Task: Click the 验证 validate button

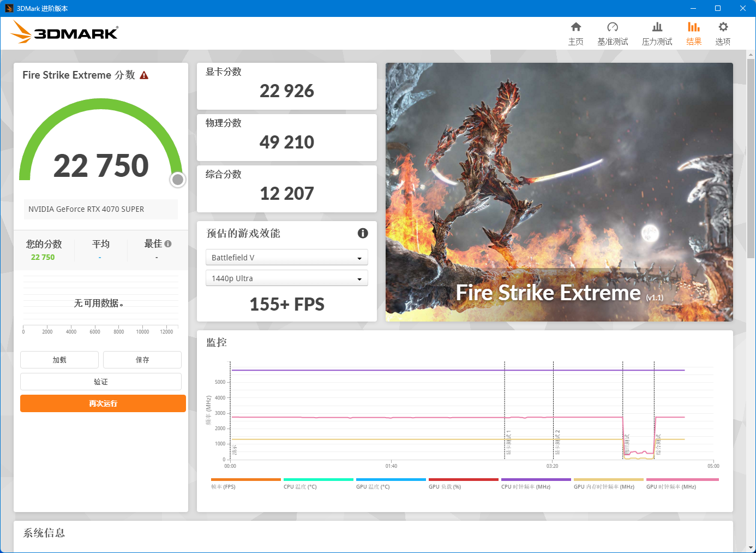Action: pyautogui.click(x=101, y=381)
